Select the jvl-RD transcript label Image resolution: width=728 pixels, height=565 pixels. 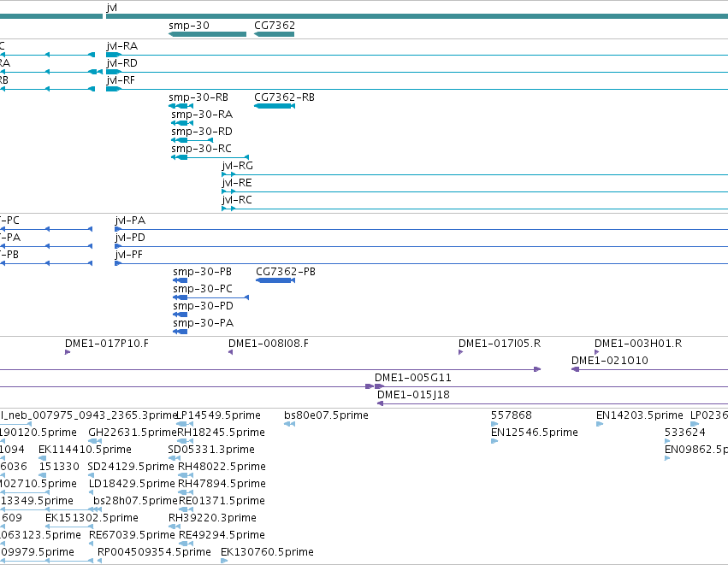pyautogui.click(x=122, y=63)
